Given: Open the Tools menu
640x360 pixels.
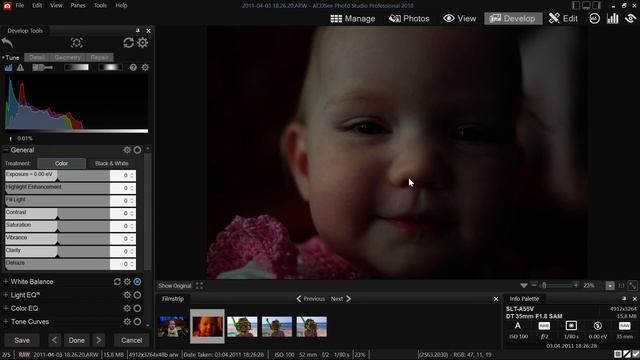Looking at the screenshot, I should pos(100,5).
